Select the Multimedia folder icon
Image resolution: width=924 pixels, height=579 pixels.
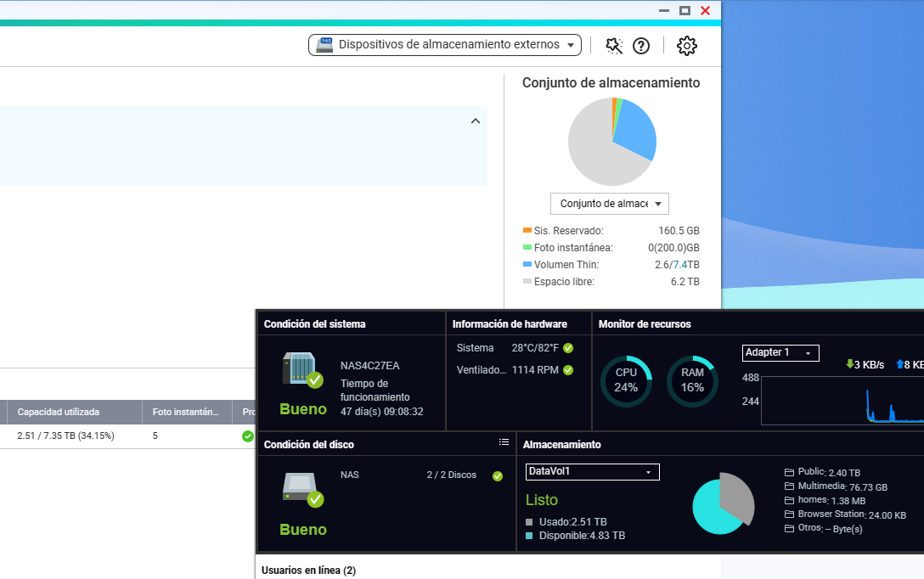789,486
